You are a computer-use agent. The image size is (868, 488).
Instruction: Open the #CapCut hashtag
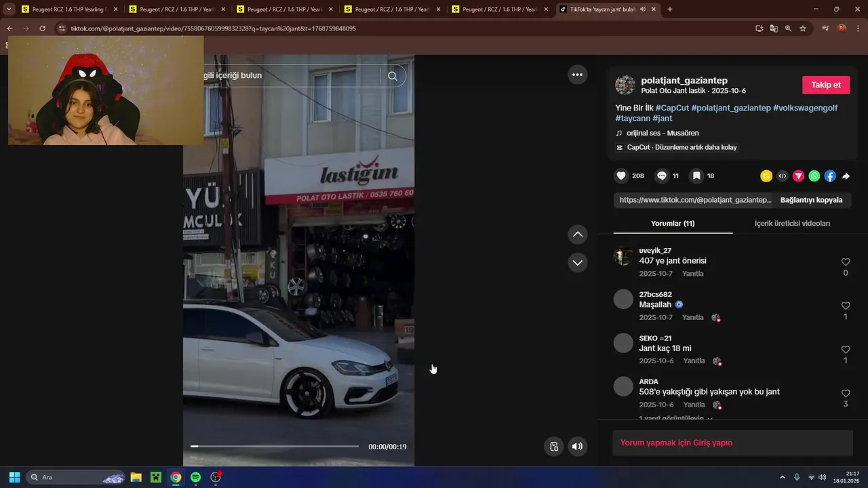click(672, 108)
